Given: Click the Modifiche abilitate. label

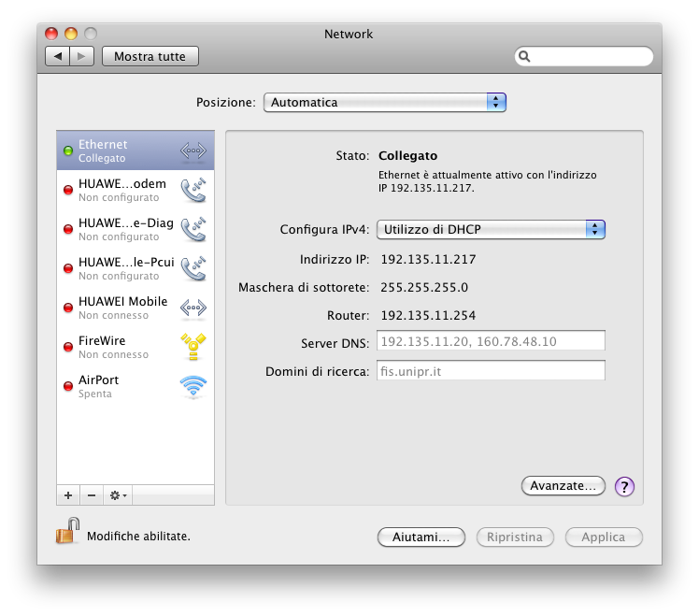Looking at the screenshot, I should [x=138, y=537].
